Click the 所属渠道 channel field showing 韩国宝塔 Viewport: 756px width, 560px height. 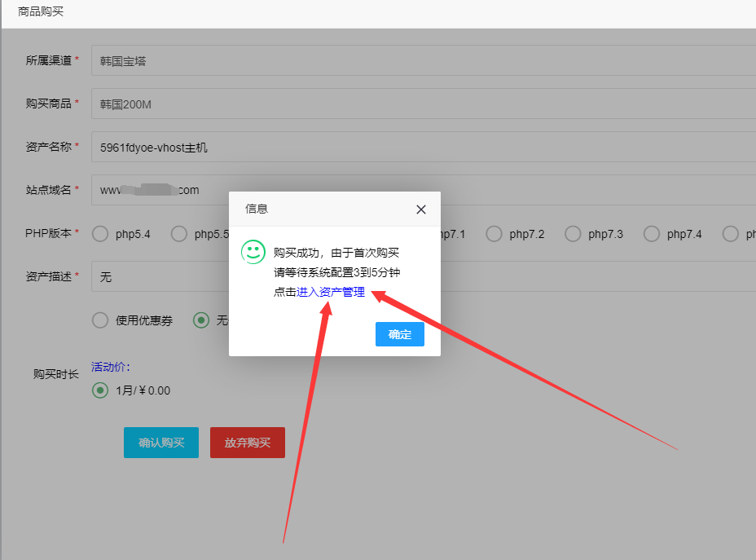326,60
